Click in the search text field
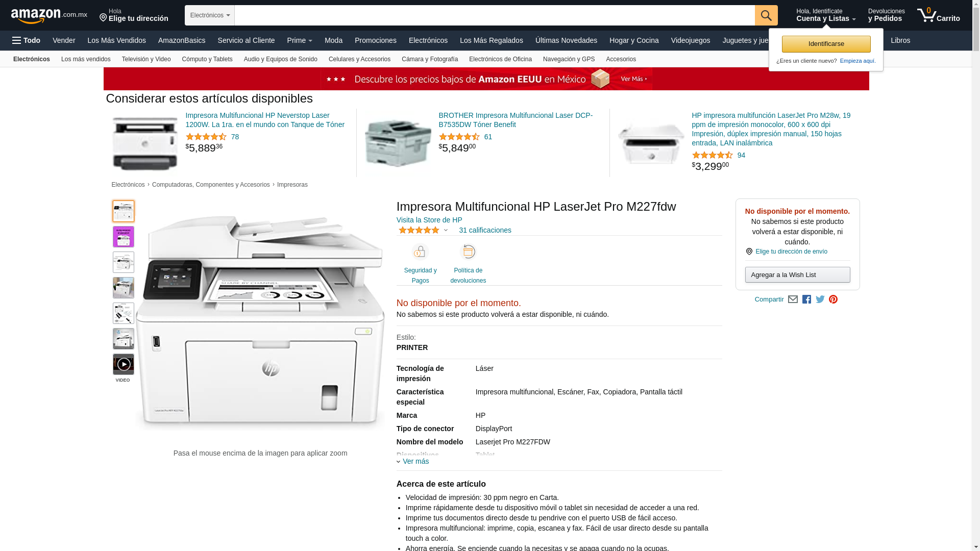Image resolution: width=980 pixels, height=551 pixels. click(495, 15)
